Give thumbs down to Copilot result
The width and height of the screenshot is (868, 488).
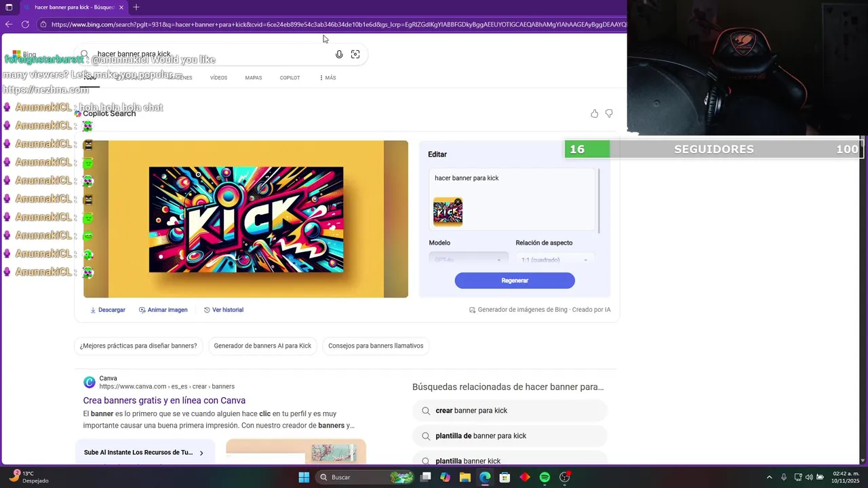point(609,114)
